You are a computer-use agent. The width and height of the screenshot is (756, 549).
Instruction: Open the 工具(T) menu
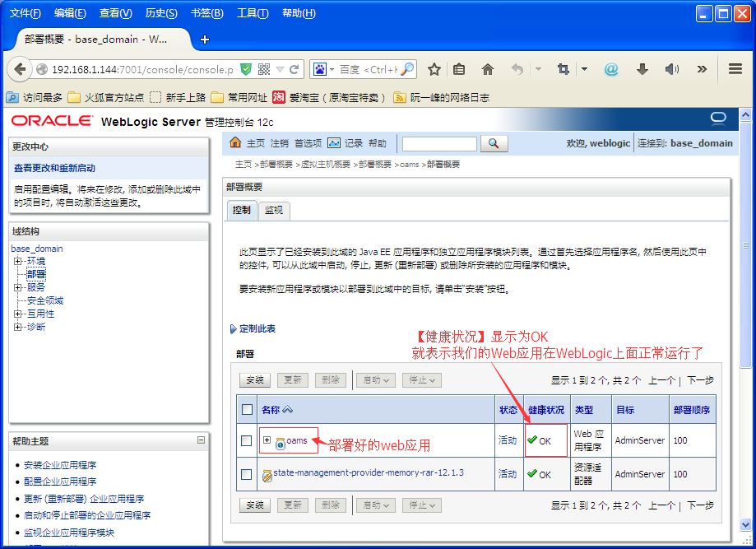coord(253,13)
